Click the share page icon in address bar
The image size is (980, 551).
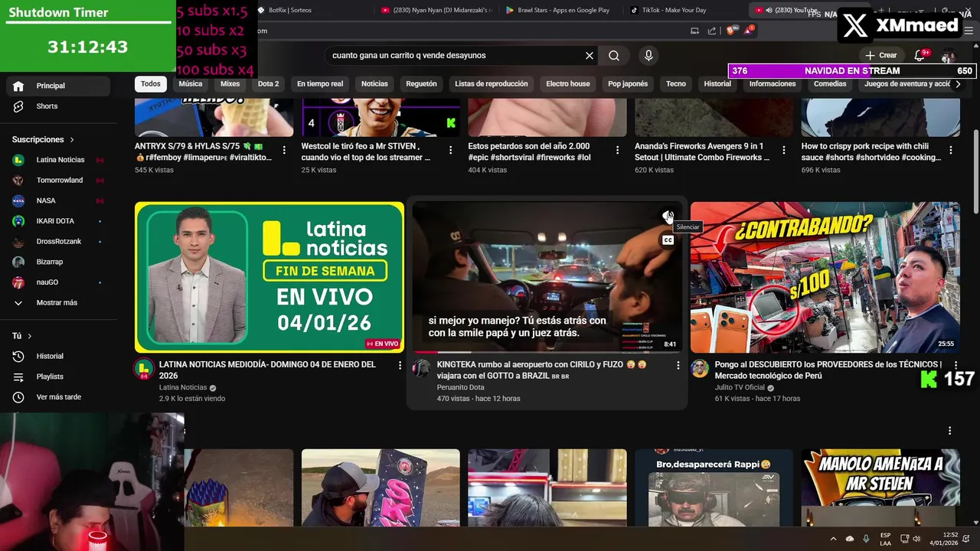point(712,31)
